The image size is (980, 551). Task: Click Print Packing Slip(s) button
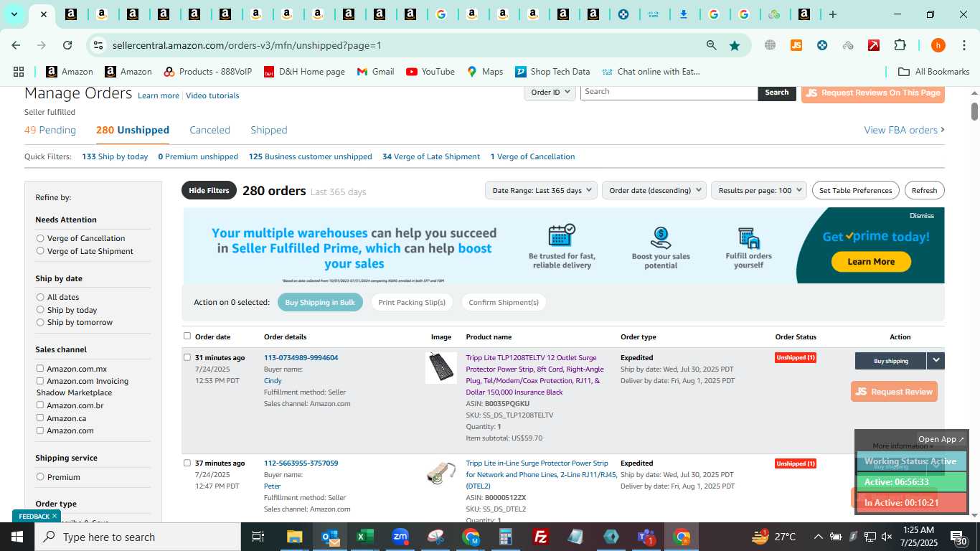pos(412,302)
